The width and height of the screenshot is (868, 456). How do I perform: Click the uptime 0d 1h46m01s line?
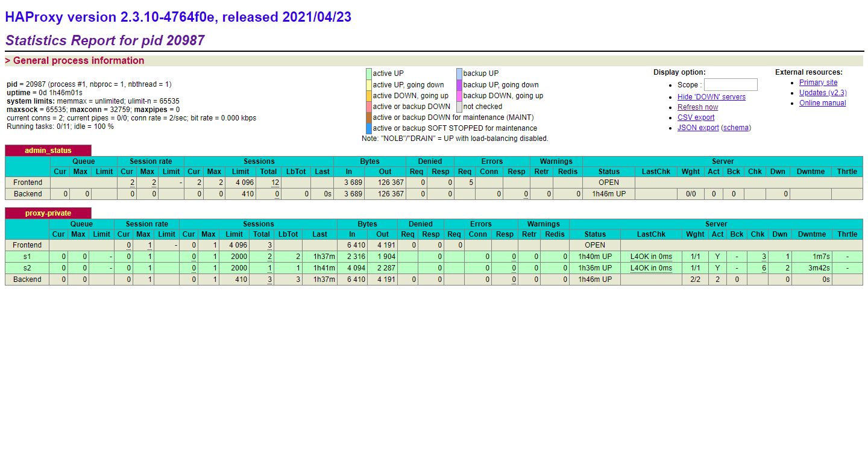pyautogui.click(x=45, y=93)
